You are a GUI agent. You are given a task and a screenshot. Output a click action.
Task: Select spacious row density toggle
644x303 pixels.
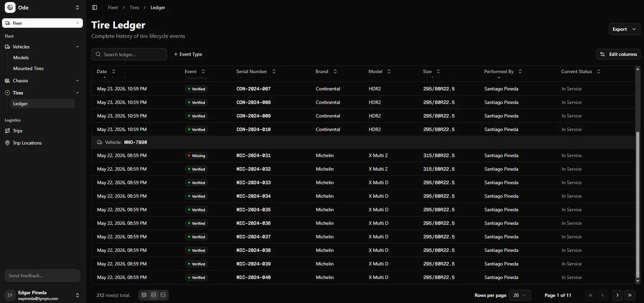point(163,295)
